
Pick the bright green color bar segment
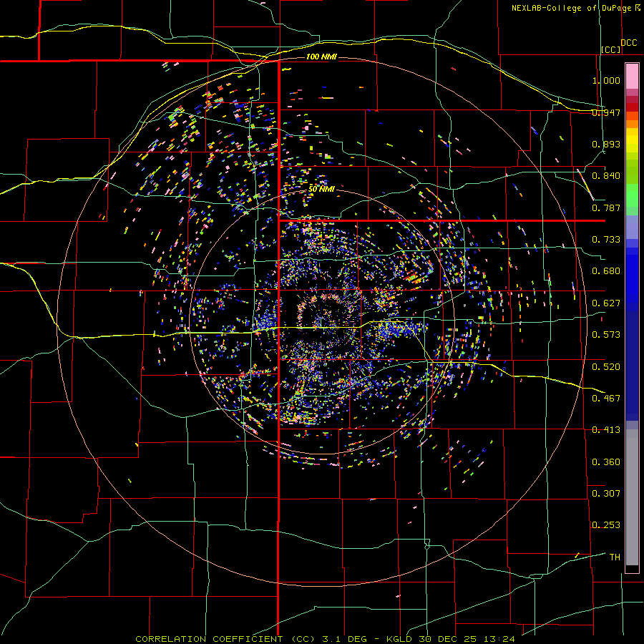tap(632, 195)
